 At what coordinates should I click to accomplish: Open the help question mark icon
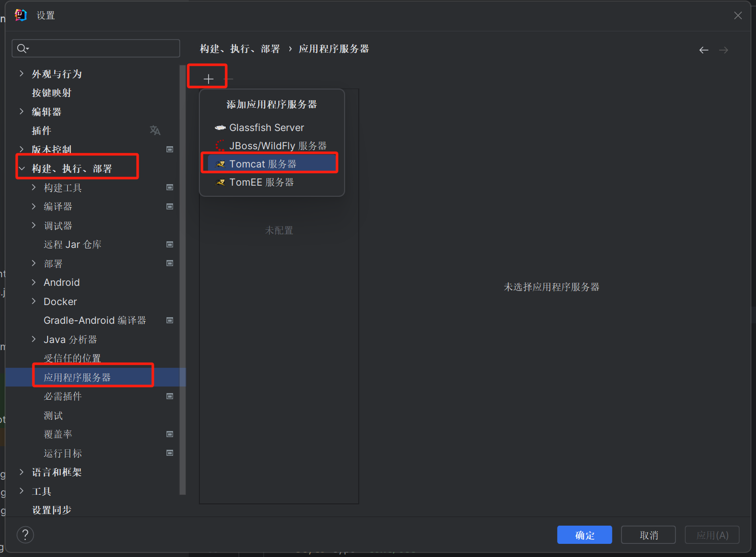[x=25, y=534]
